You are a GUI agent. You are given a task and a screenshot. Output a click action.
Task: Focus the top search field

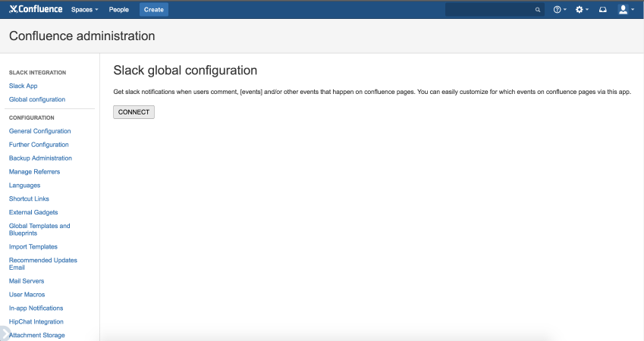[x=495, y=9]
